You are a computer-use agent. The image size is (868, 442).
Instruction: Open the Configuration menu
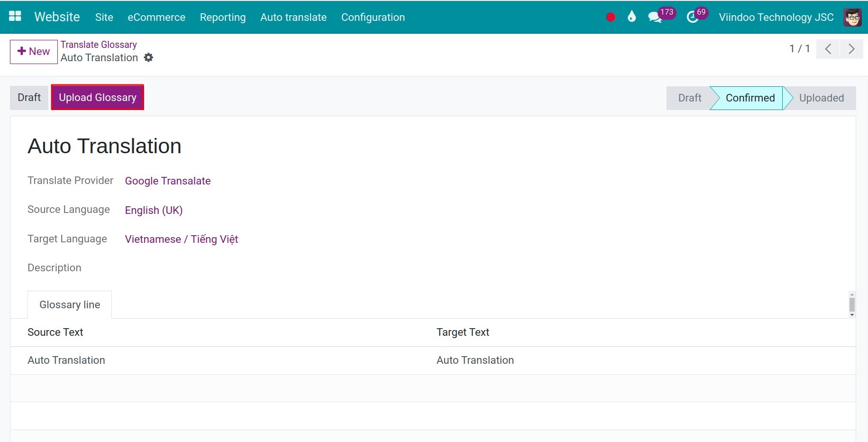pos(373,17)
